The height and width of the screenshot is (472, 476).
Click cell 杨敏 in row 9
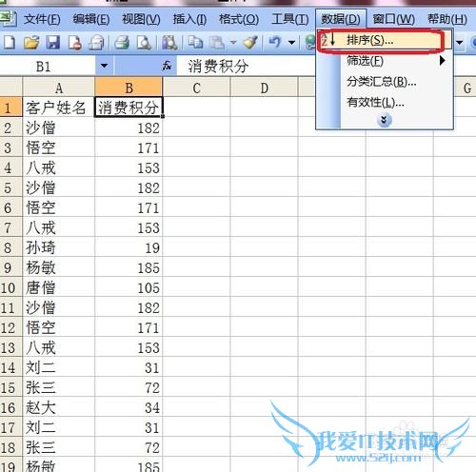(59, 267)
